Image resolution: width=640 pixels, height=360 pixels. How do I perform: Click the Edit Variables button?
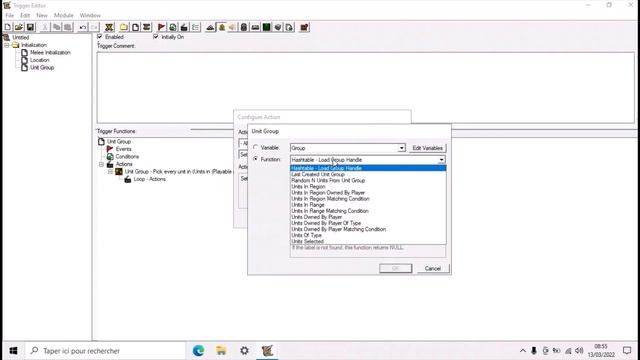pos(427,148)
